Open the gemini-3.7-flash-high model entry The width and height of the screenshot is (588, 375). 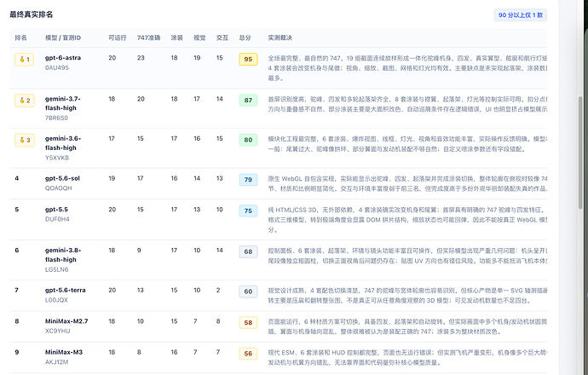pos(62,103)
